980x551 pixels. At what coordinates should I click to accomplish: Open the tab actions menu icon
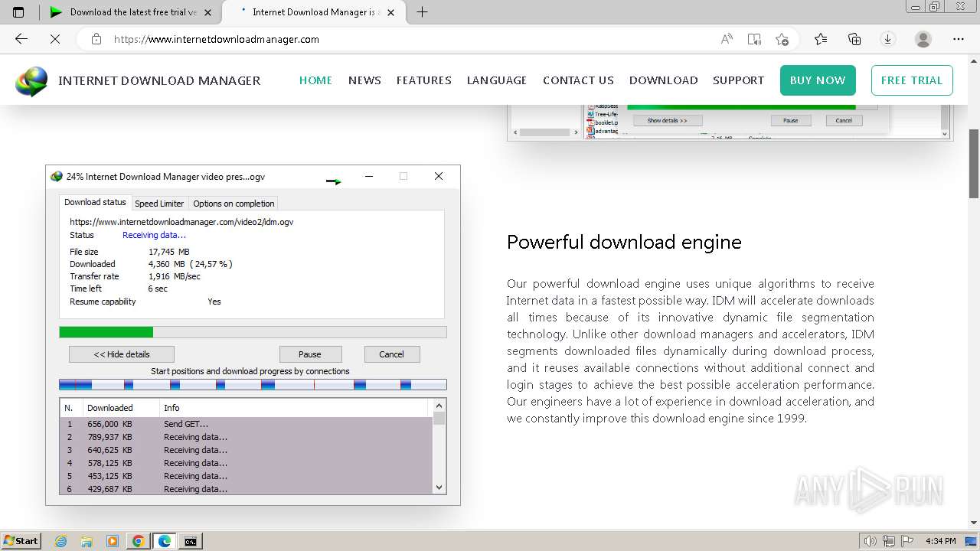coord(18,11)
